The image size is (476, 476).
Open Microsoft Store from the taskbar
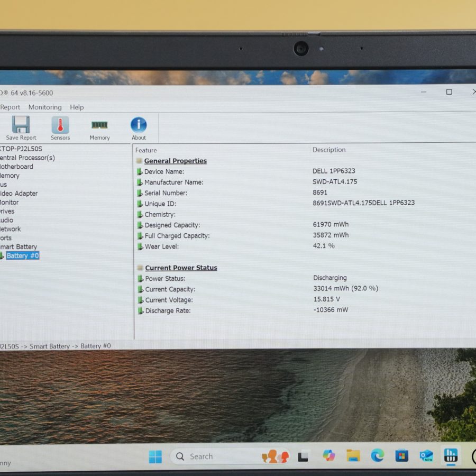pos(401,456)
